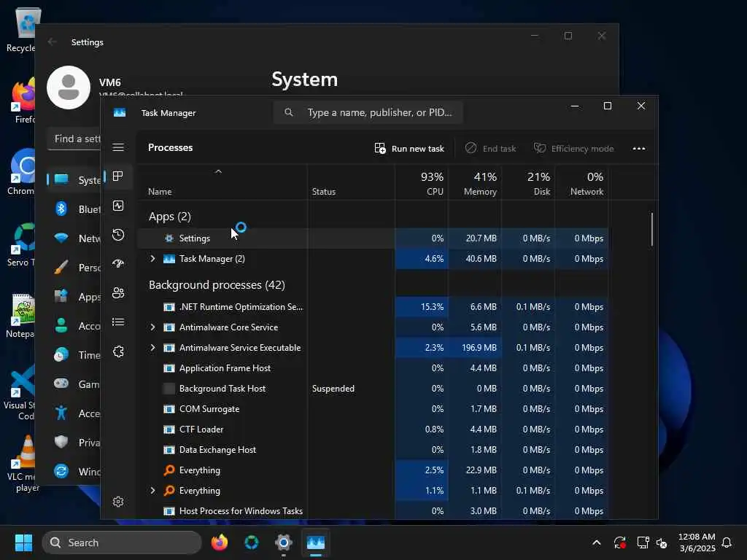
Task: Click the Task Manager search field
Action: pos(368,112)
